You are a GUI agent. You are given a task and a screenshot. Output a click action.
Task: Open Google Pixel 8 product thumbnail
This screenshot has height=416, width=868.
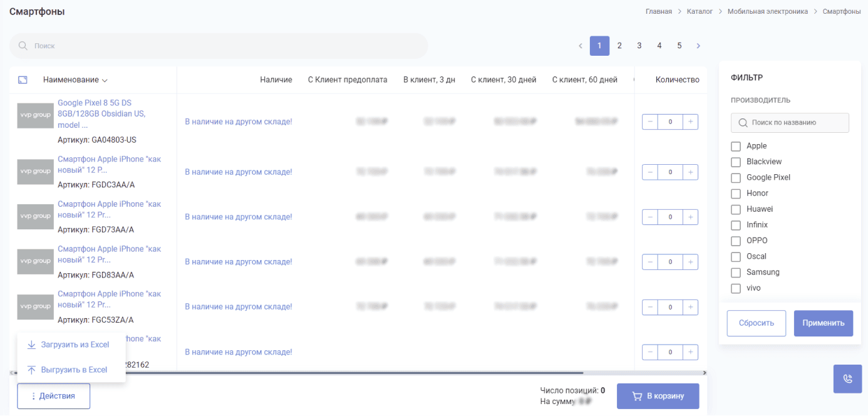coord(35,116)
